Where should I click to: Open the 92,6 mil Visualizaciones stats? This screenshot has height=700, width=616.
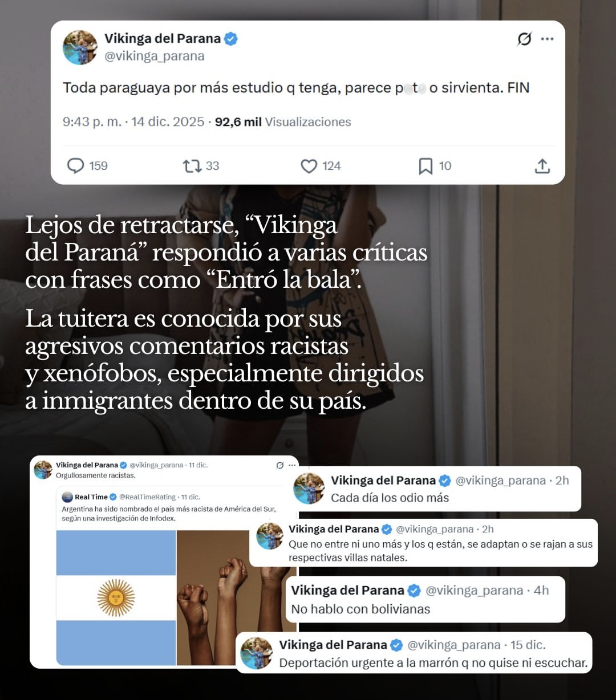(283, 122)
